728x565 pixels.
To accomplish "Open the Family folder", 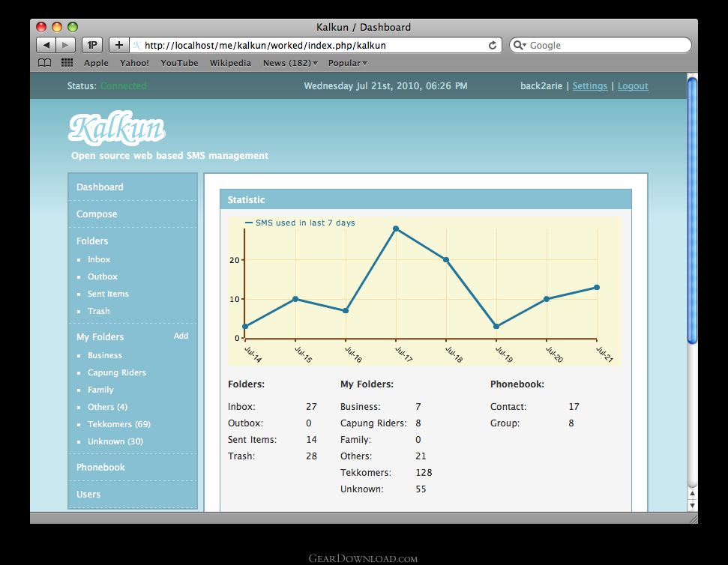I will 100,390.
